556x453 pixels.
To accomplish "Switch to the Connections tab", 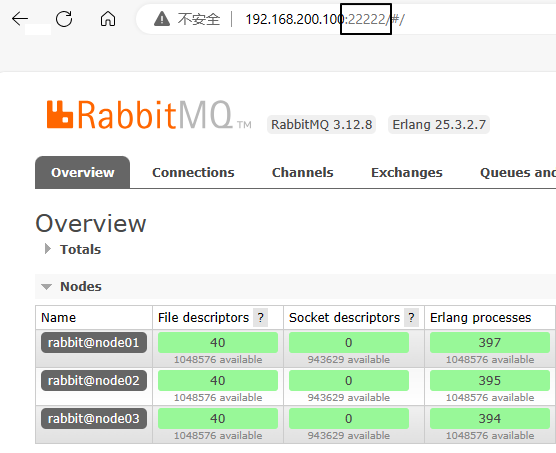I will tap(193, 173).
